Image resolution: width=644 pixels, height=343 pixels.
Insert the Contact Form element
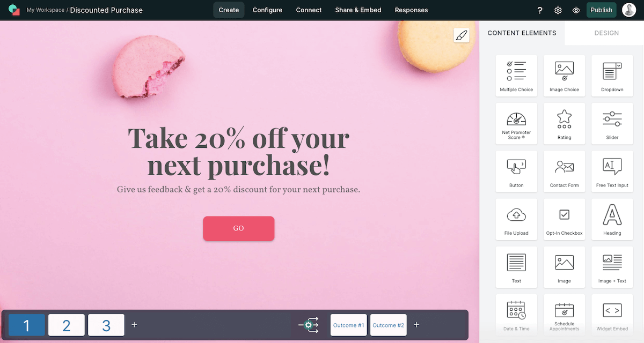[564, 171]
